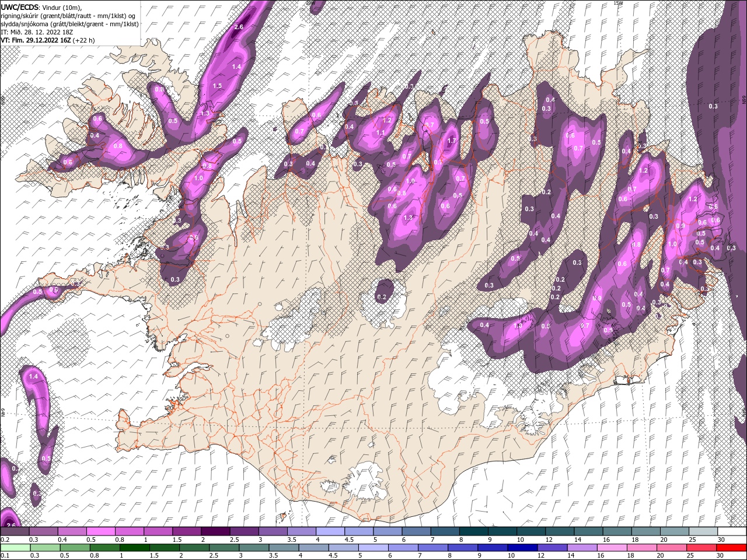Click lower legend swatch between 1 and 1.5
Image resolution: width=747 pixels, height=560 pixels.
coord(134,548)
